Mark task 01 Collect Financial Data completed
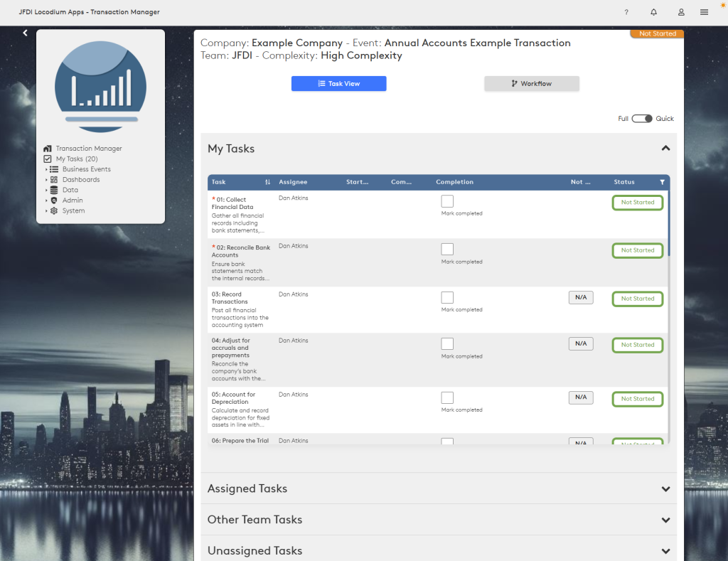The width and height of the screenshot is (728, 561). click(447, 201)
